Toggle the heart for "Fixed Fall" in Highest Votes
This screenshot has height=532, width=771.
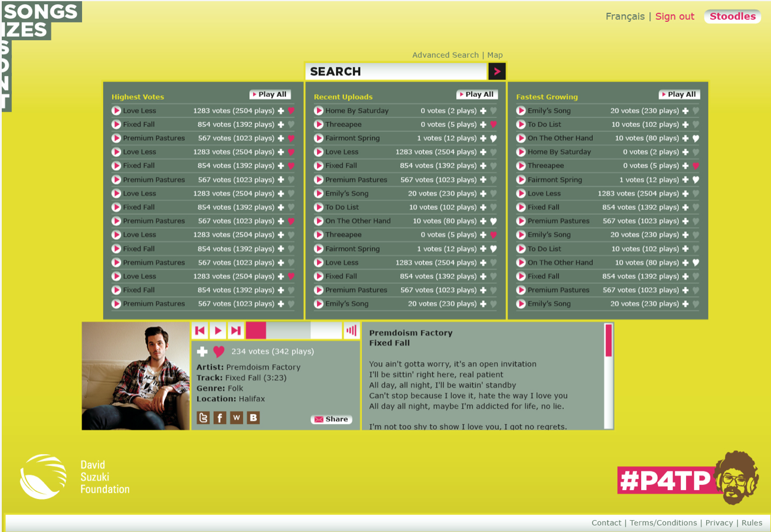pyautogui.click(x=291, y=124)
